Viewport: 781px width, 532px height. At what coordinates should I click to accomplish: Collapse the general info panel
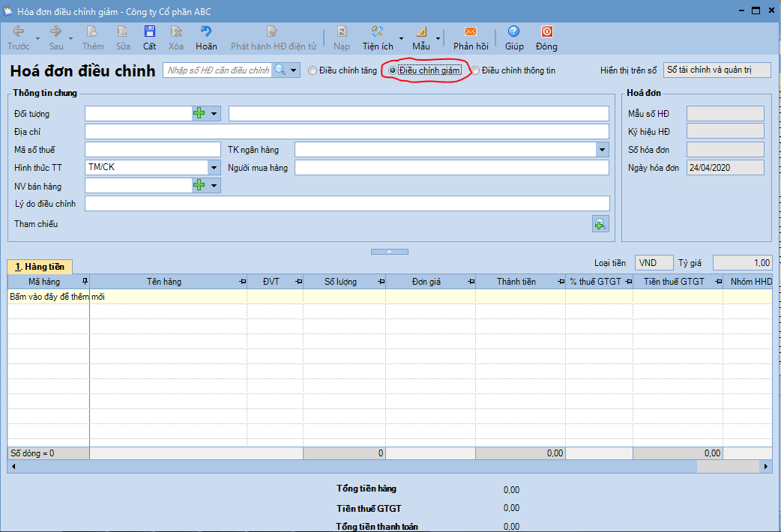[390, 252]
